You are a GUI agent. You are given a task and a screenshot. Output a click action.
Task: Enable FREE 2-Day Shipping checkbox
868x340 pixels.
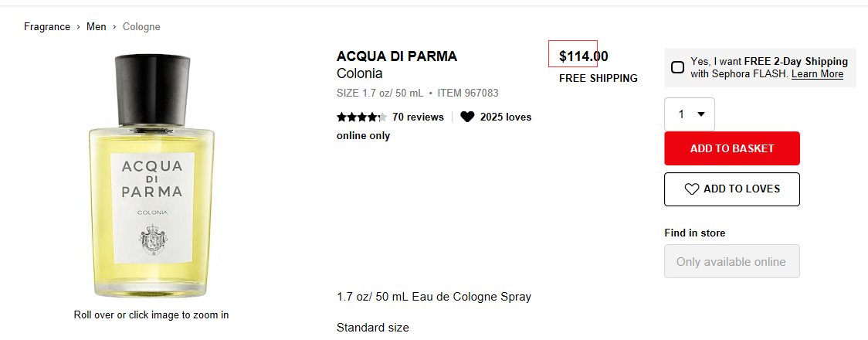pos(677,67)
